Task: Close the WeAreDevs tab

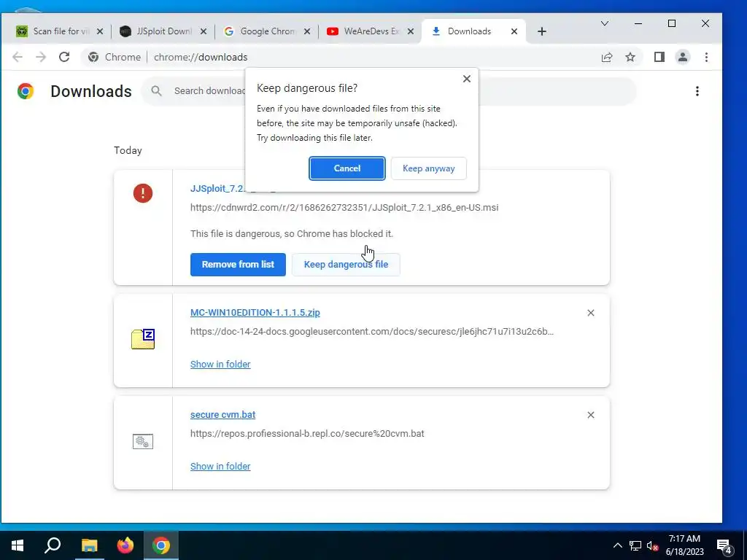Action: tap(411, 31)
